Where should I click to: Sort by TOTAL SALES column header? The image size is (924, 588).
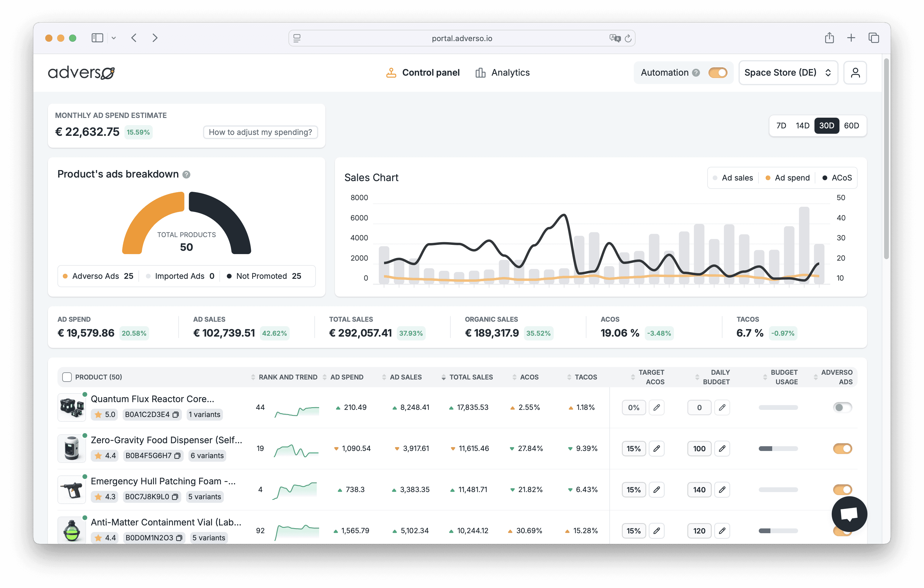point(467,377)
